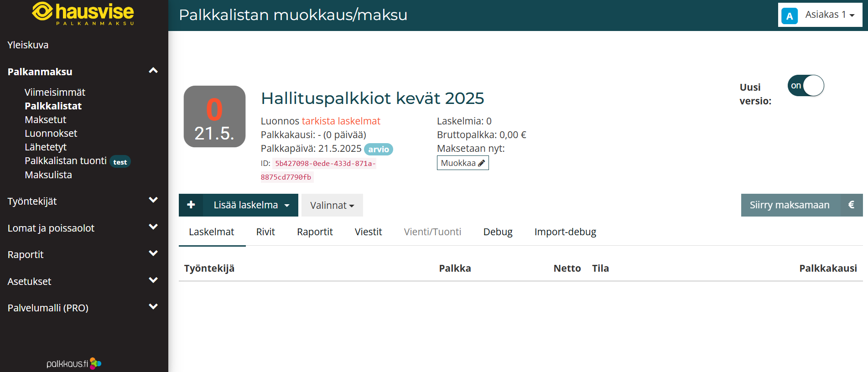Click the pencil icon on Muokkaa

click(482, 163)
